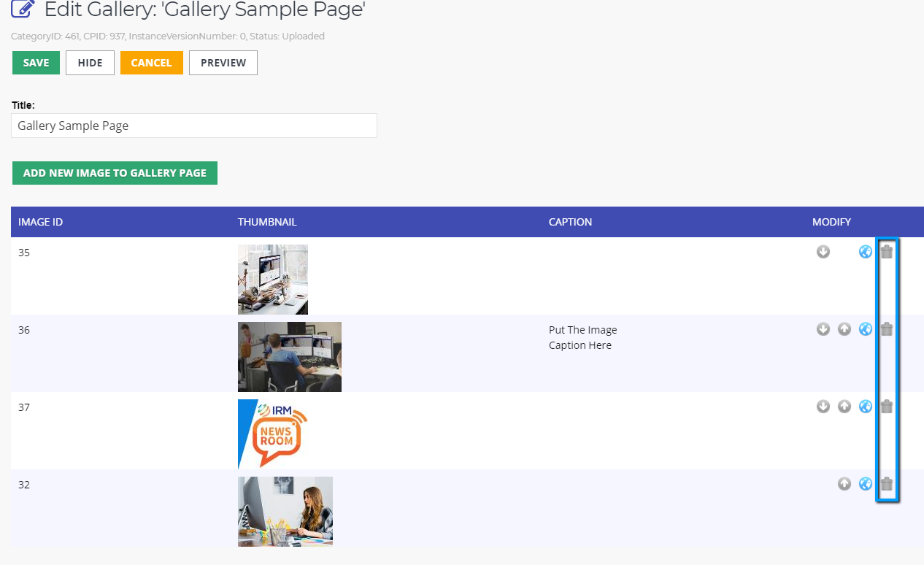Screen dimensions: 924x565
Task: Click image ID 37 cell
Action: (24, 407)
